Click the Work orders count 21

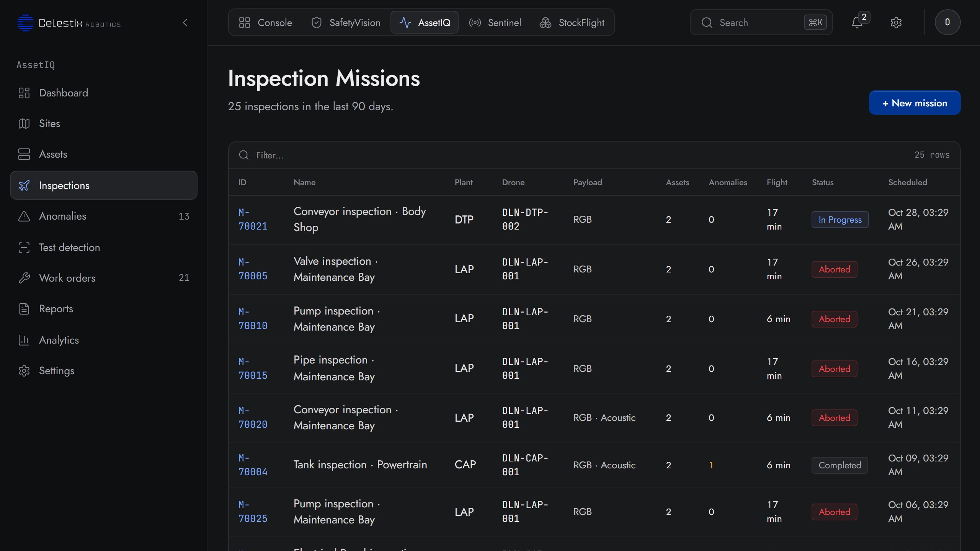coord(184,277)
